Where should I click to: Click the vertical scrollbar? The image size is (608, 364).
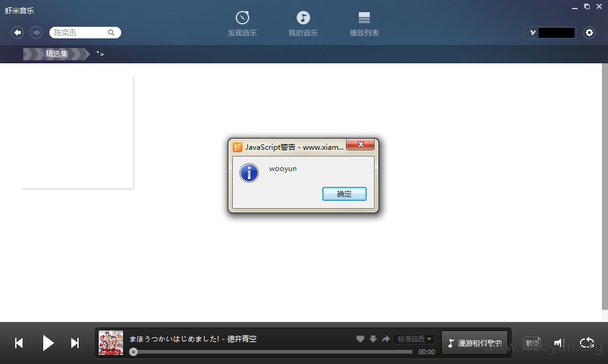coord(604,187)
